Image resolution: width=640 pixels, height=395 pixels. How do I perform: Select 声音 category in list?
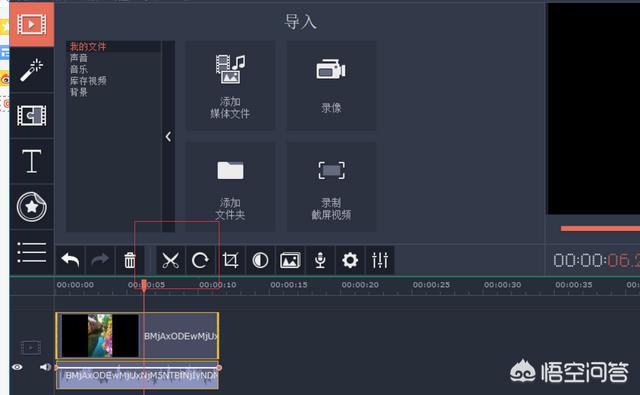pyautogui.click(x=79, y=58)
